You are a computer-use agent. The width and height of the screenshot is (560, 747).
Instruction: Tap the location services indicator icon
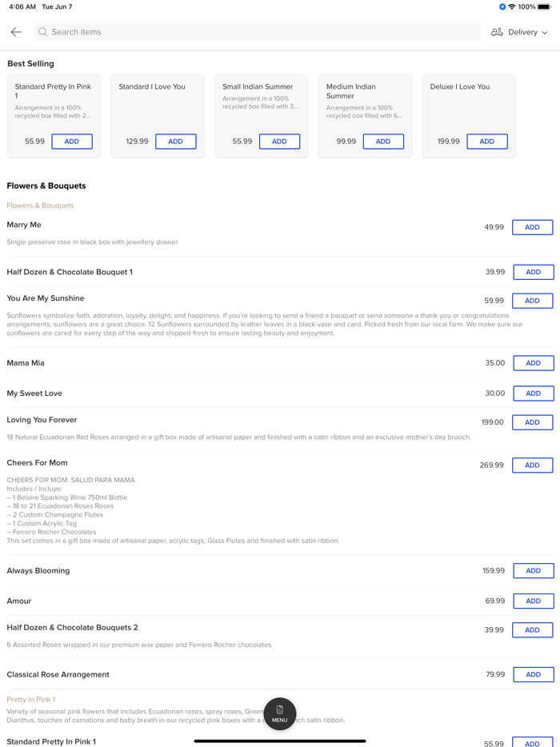pyautogui.click(x=502, y=7)
